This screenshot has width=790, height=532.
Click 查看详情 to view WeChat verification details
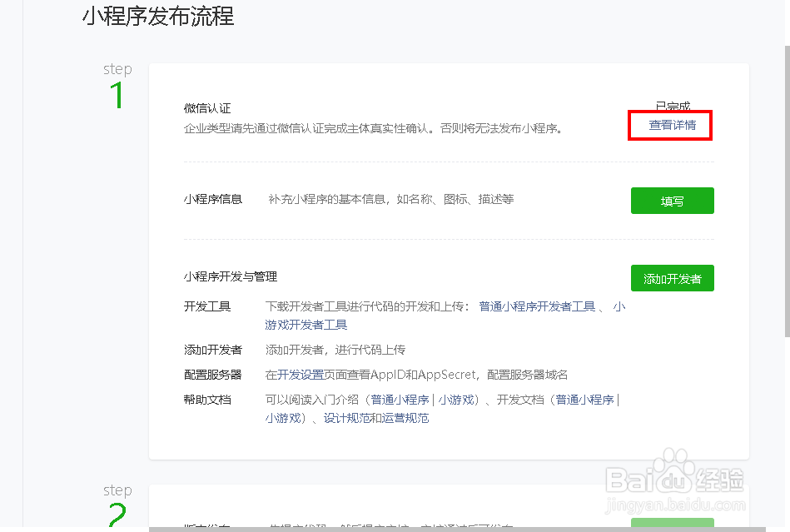(x=669, y=125)
